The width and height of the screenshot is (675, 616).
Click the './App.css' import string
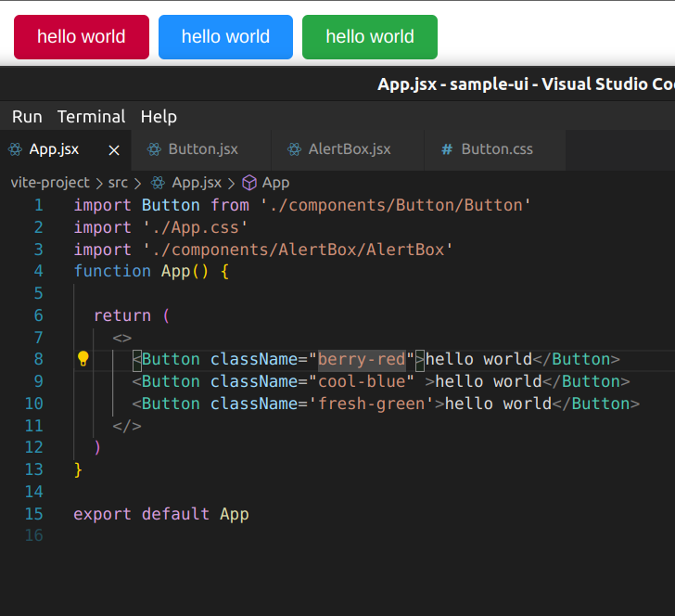pos(195,227)
